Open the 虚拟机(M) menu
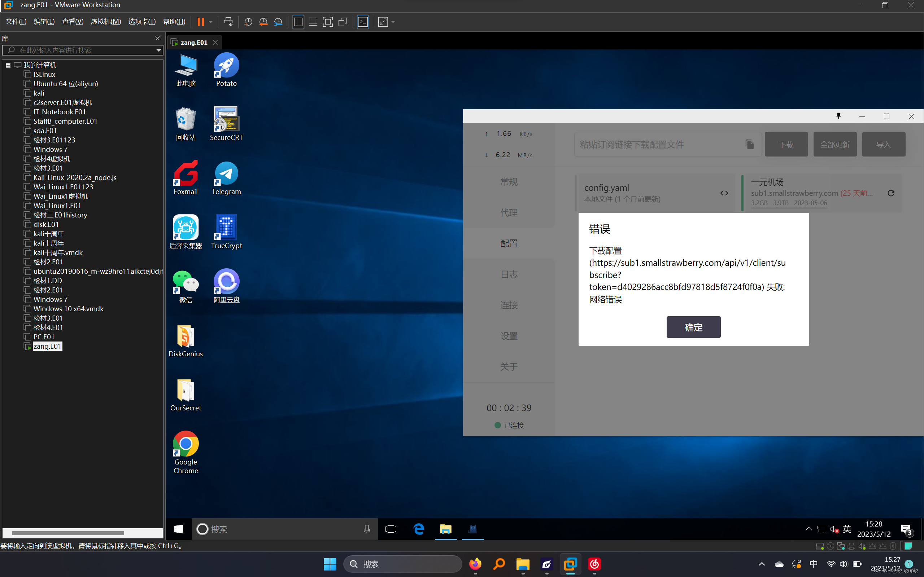This screenshot has height=577, width=924. coord(105,22)
